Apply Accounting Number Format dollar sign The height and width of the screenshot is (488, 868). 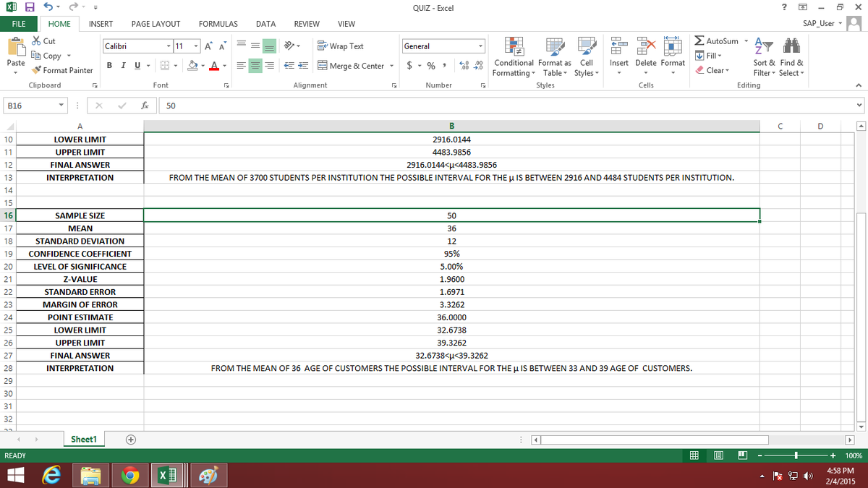point(410,66)
